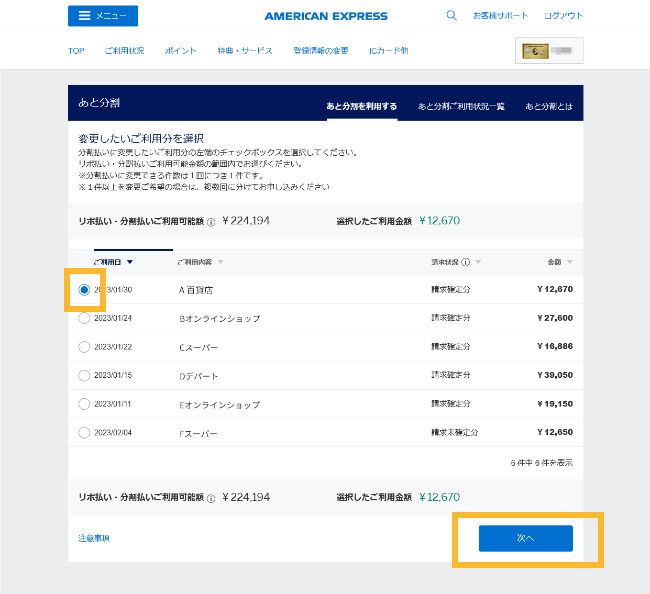Click the gold card thumbnail image

pyautogui.click(x=535, y=50)
